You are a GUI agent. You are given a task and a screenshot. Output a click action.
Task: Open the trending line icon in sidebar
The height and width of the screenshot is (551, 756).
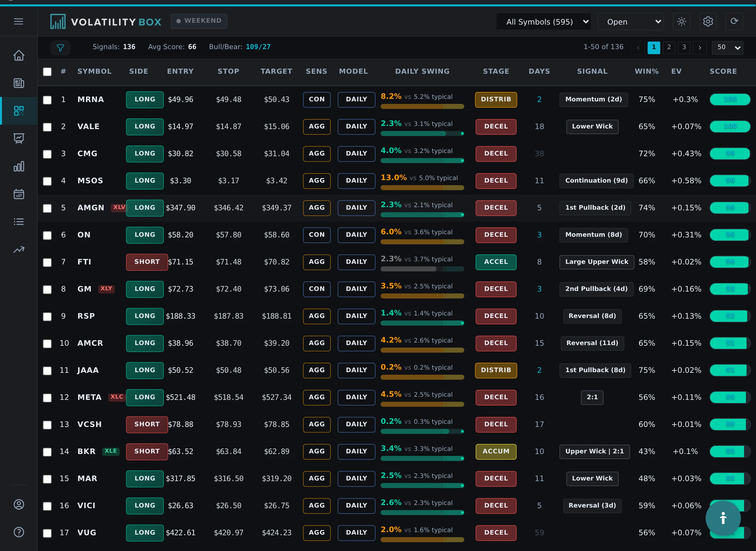[19, 249]
